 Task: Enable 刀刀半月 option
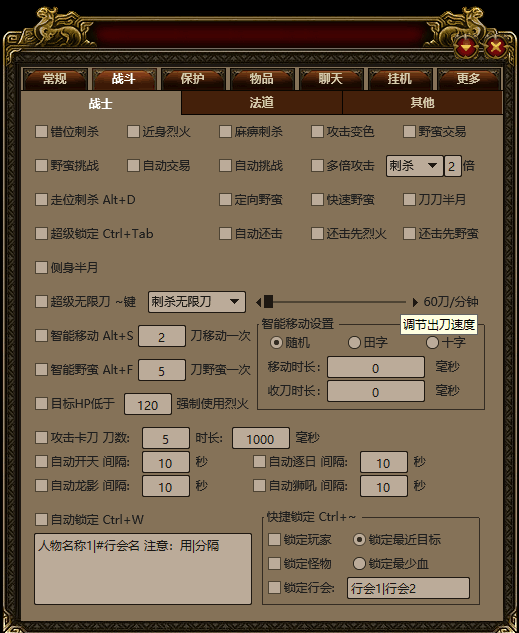pyautogui.click(x=409, y=199)
